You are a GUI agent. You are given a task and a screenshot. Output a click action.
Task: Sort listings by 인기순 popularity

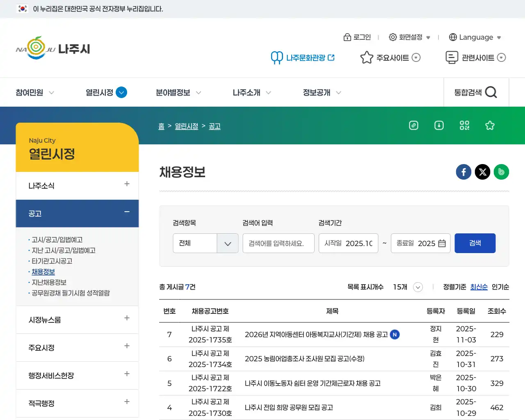coord(501,287)
